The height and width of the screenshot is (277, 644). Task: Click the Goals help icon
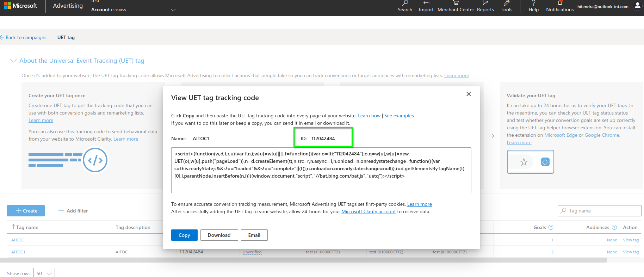coord(551,227)
